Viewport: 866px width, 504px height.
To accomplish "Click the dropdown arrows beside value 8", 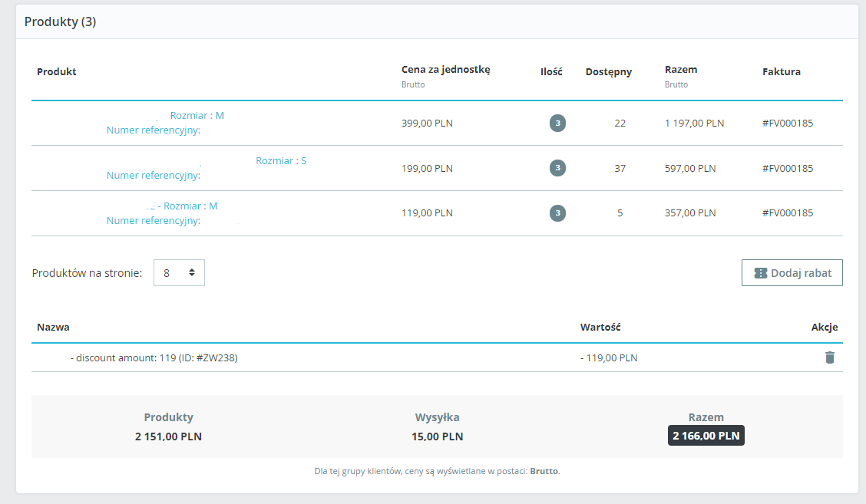I will point(192,272).
